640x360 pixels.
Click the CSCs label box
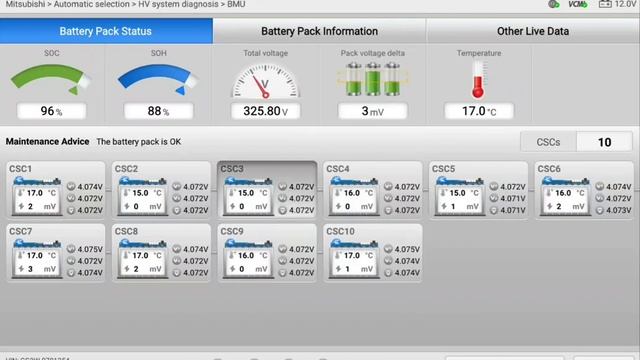point(548,142)
